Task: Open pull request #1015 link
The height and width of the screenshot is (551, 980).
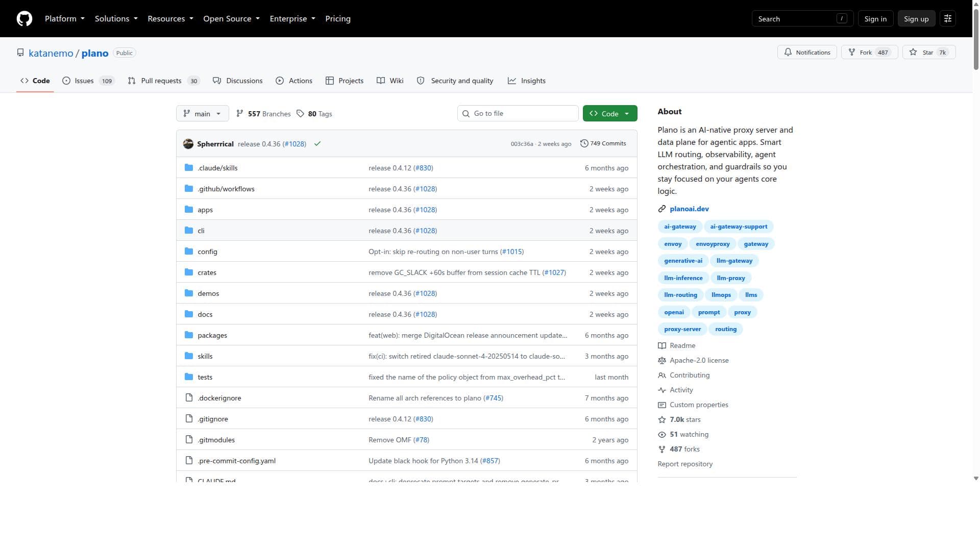Action: click(x=511, y=252)
